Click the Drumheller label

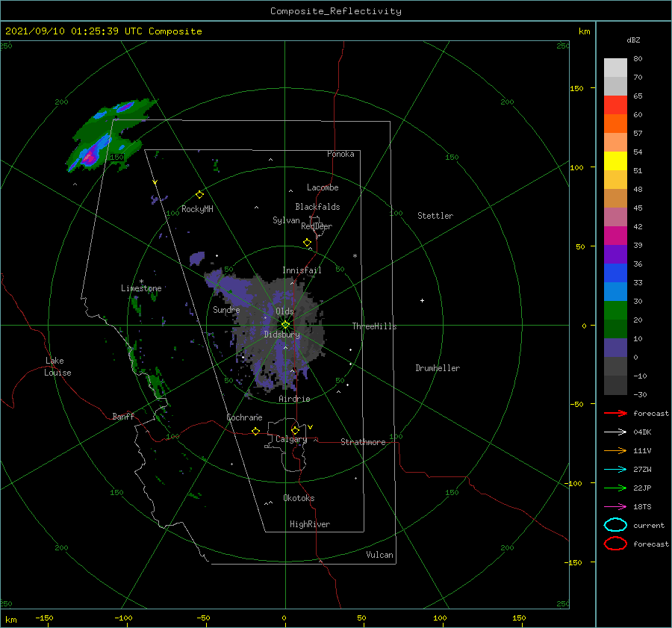pyautogui.click(x=438, y=368)
